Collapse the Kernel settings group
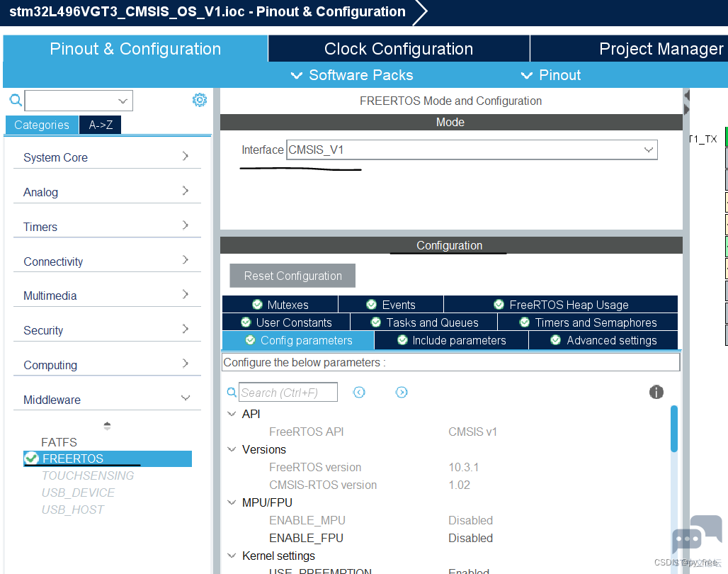Viewport: 728px width, 574px height. (x=232, y=556)
